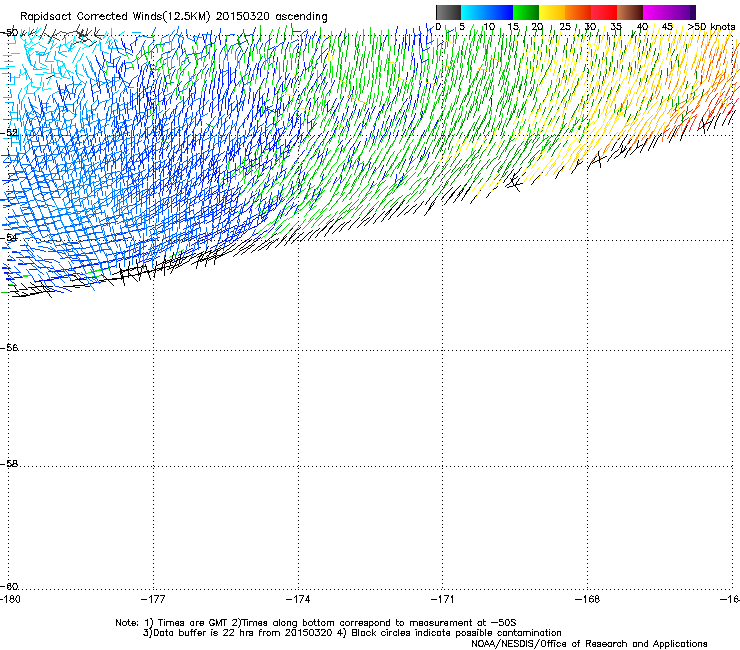Click the red 30-35 knots legend swatch

pyautogui.click(x=604, y=12)
